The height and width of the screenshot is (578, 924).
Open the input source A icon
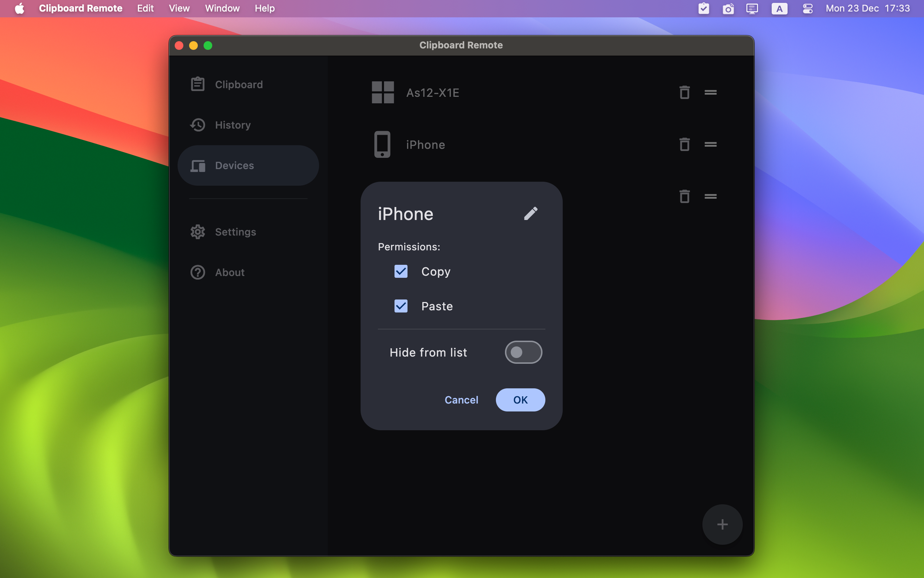(x=779, y=8)
